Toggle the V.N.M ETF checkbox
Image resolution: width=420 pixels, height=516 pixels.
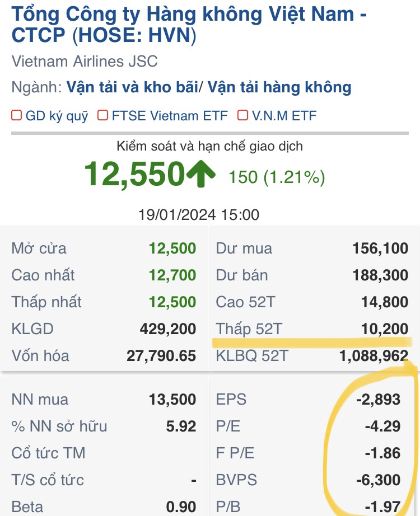pos(242,116)
